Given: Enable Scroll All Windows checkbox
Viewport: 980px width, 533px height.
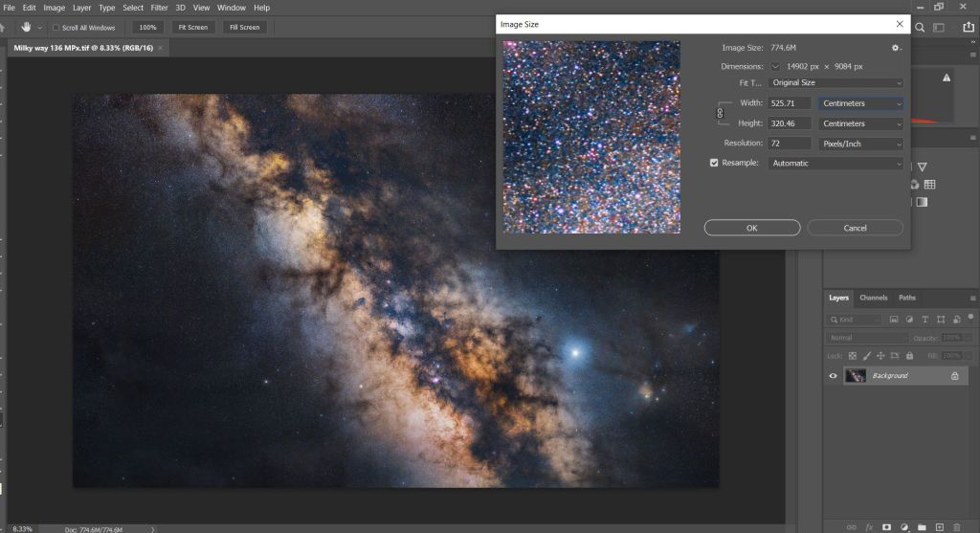Looking at the screenshot, I should [56, 28].
